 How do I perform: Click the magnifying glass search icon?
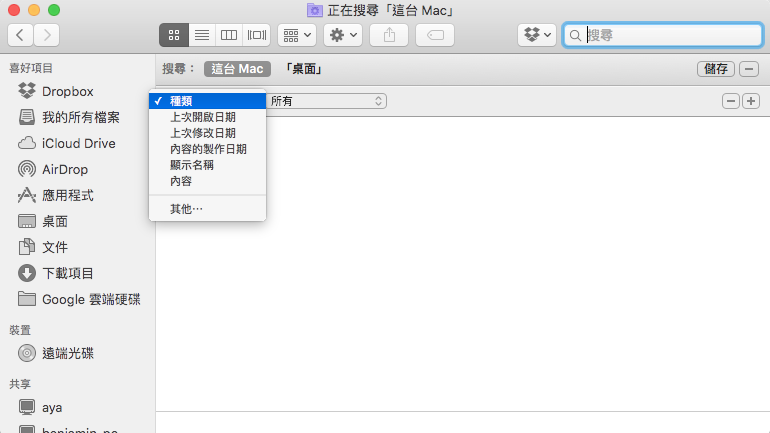click(575, 35)
